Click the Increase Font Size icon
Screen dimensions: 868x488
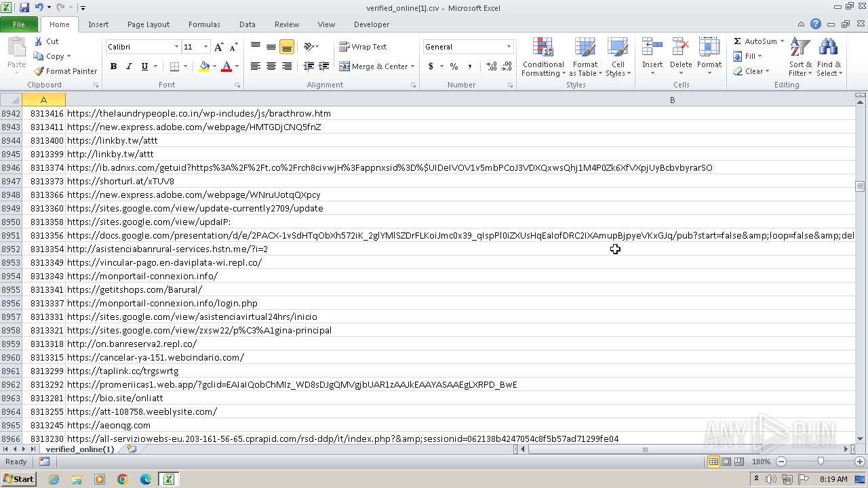(x=218, y=47)
